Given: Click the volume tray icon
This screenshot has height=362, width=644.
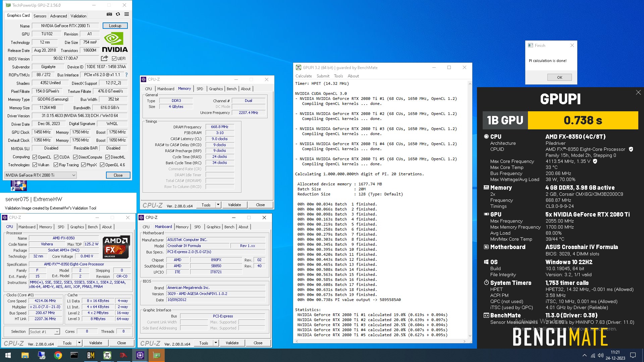Looking at the screenshot, I should pos(601,355).
